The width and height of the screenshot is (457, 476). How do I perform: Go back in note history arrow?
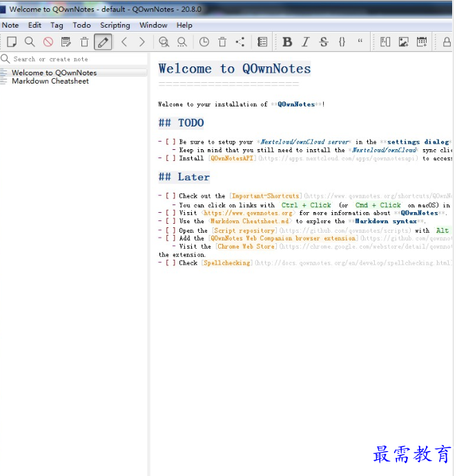click(124, 42)
